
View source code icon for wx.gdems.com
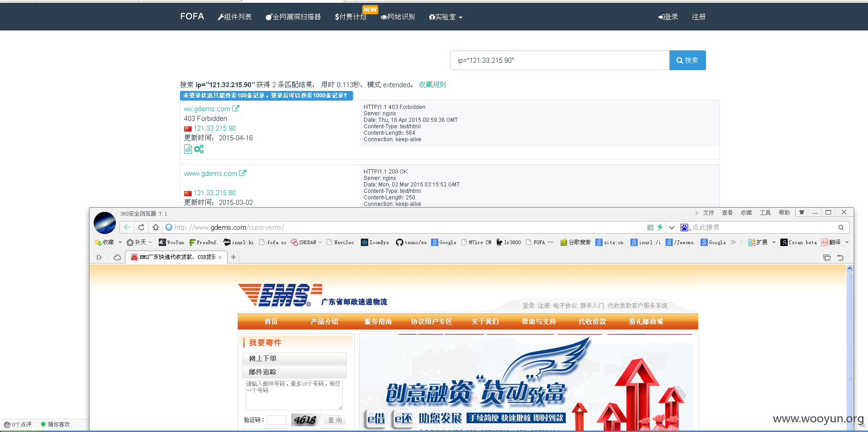(188, 149)
